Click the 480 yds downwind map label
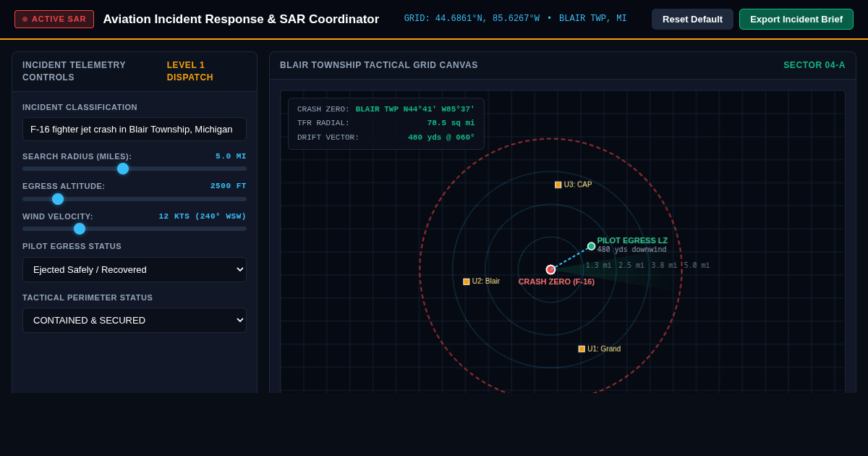The image size is (868, 456). [631, 250]
